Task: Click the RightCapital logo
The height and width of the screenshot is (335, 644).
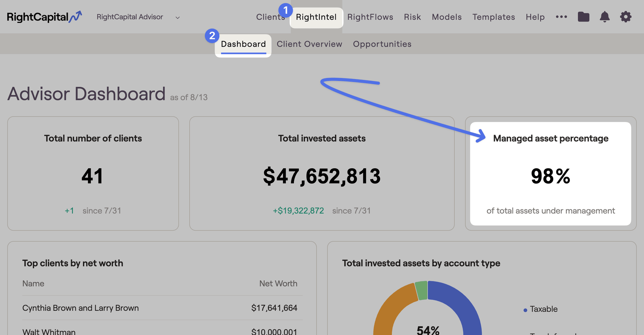Action: click(x=44, y=17)
